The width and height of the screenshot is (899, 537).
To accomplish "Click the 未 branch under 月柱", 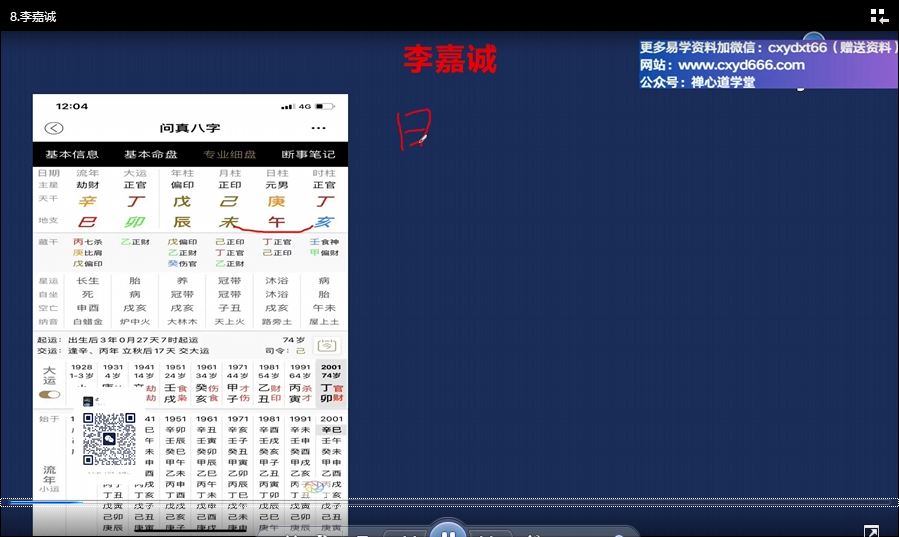I will [x=229, y=222].
